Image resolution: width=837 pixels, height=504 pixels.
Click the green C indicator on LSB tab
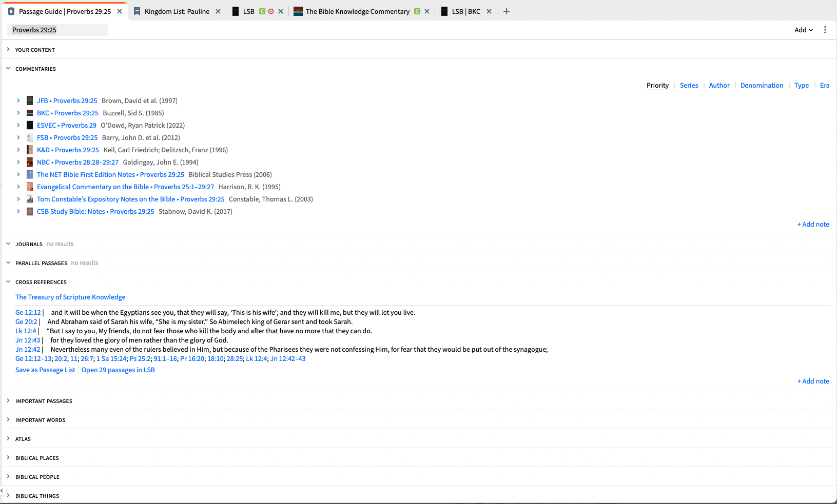coord(261,11)
